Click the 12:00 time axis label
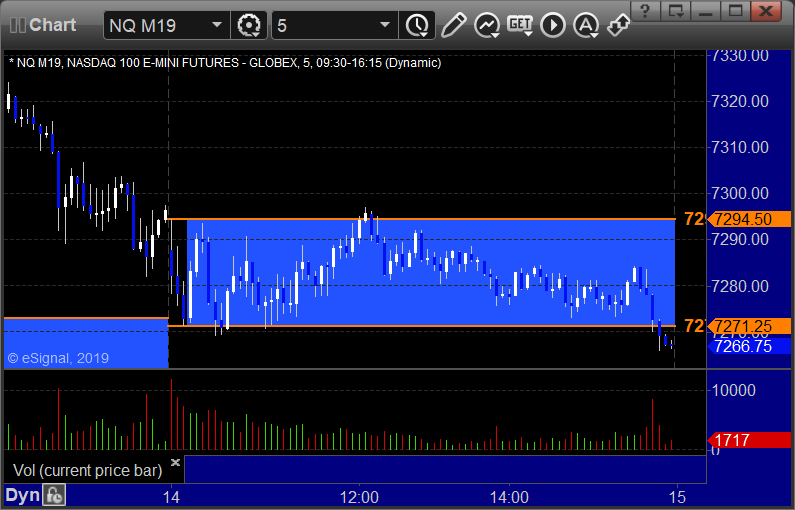Screen dimensions: 795x510 coord(359,497)
